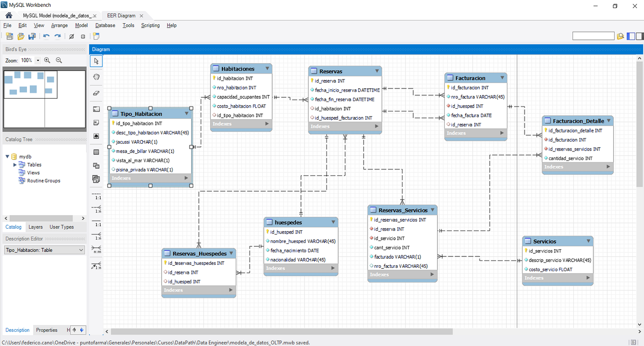This screenshot has width=644, height=346.
Task: Open the Database menu
Action: click(x=105, y=25)
